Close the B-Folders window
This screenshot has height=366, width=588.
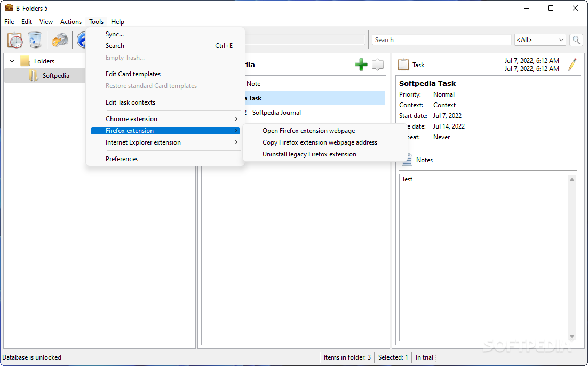[575, 8]
